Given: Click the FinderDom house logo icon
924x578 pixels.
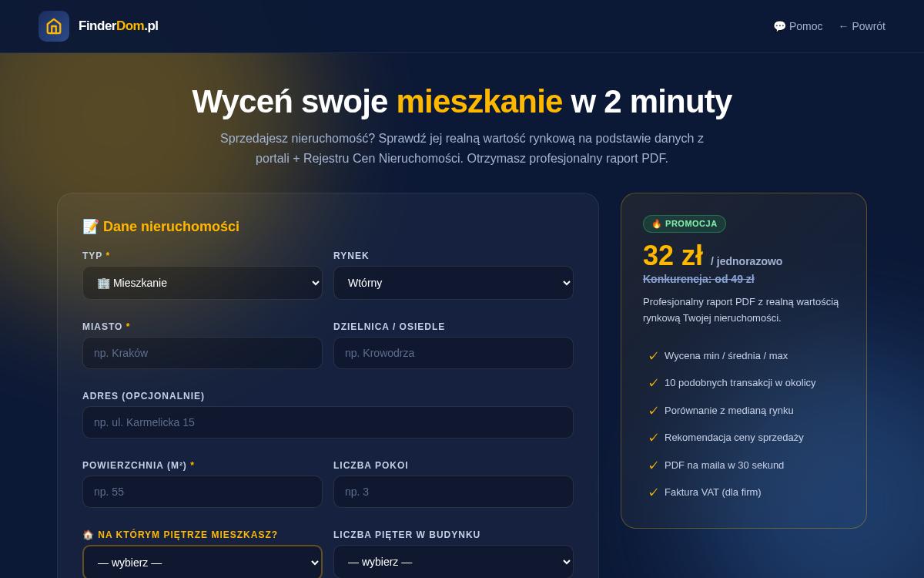Looking at the screenshot, I should click(x=54, y=26).
